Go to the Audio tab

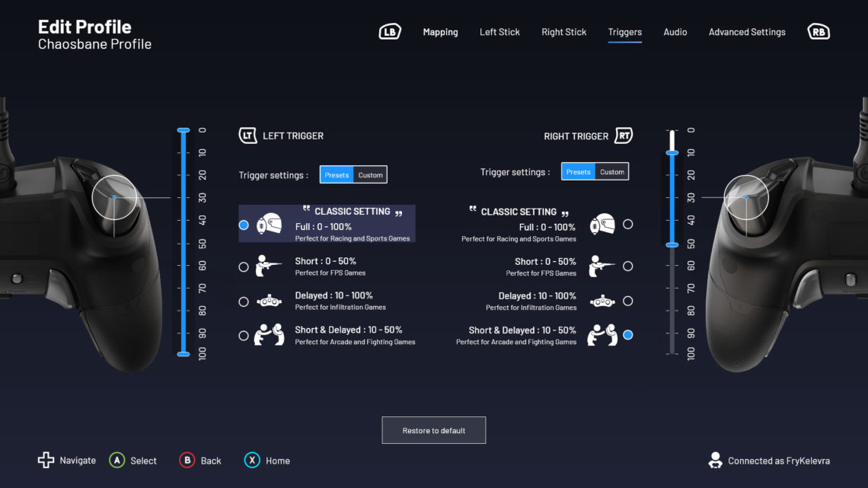pyautogui.click(x=675, y=32)
